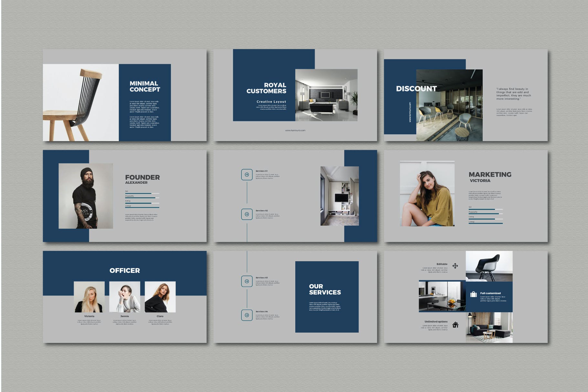This screenshot has height=392, width=588.
Task: Click the Clara name caption
Action: pos(160,316)
